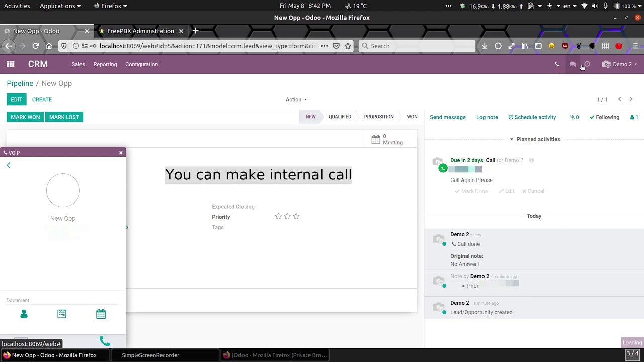The width and height of the screenshot is (644, 362).
Task: Click Schedule activity in chatter
Action: (x=532, y=117)
